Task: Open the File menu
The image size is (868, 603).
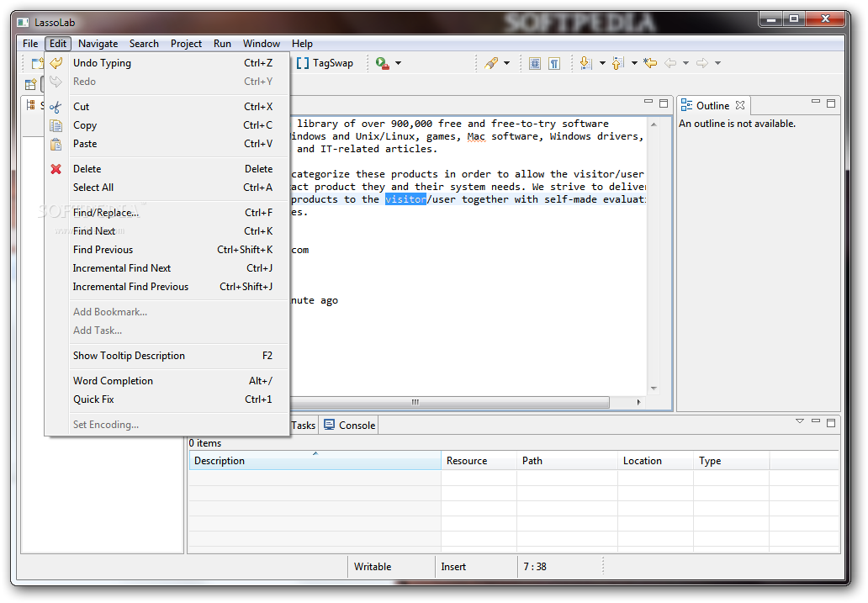Action: [x=30, y=44]
